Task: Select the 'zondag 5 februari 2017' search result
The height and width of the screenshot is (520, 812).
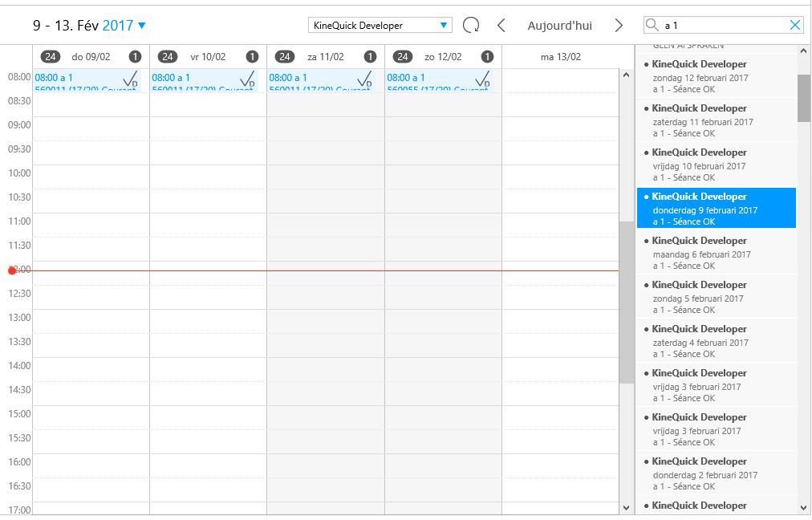Action: (x=717, y=296)
